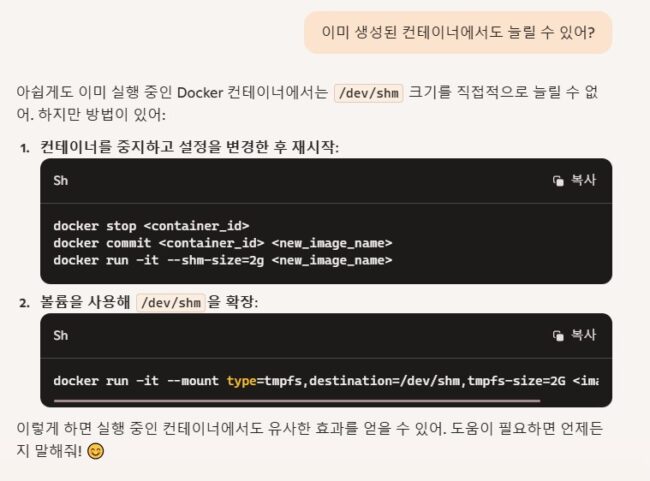Click the inline /dev/shm code in item 2 heading
The width and height of the screenshot is (650, 481).
pyautogui.click(x=171, y=302)
